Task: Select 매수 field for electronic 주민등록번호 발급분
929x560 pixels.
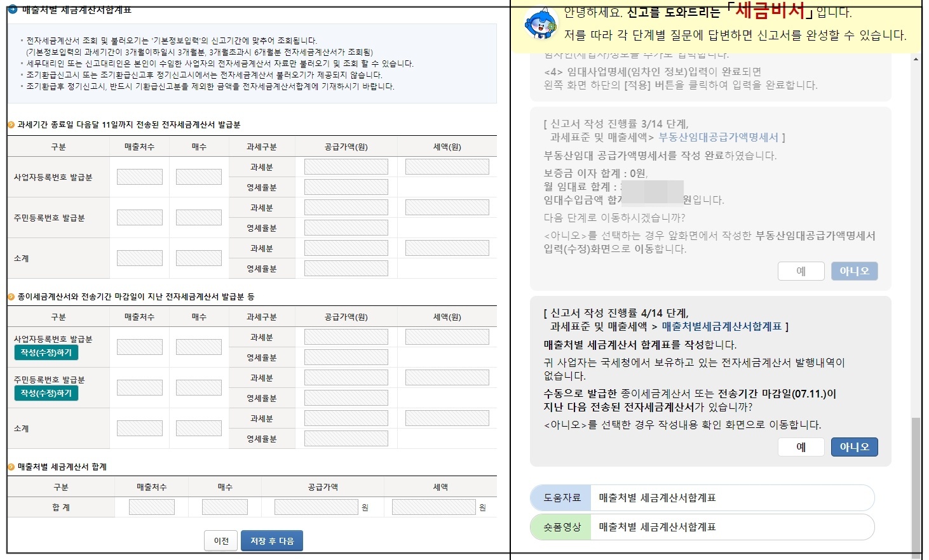Action: coord(199,217)
